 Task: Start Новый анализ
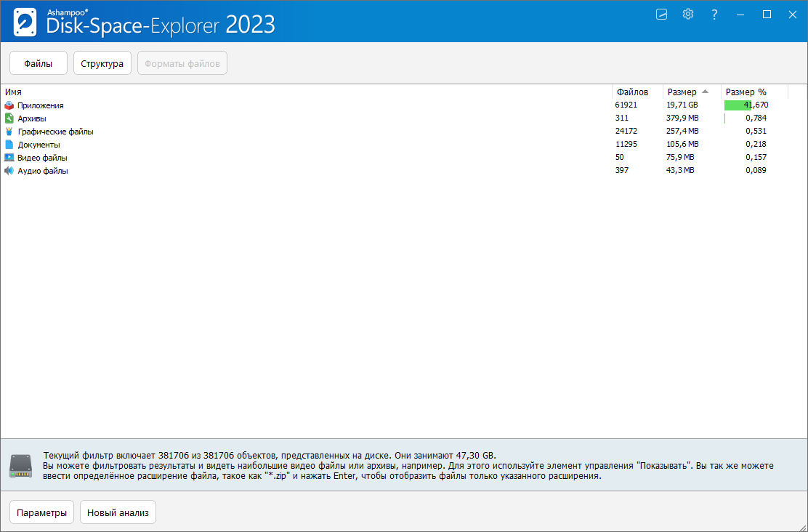coord(118,513)
